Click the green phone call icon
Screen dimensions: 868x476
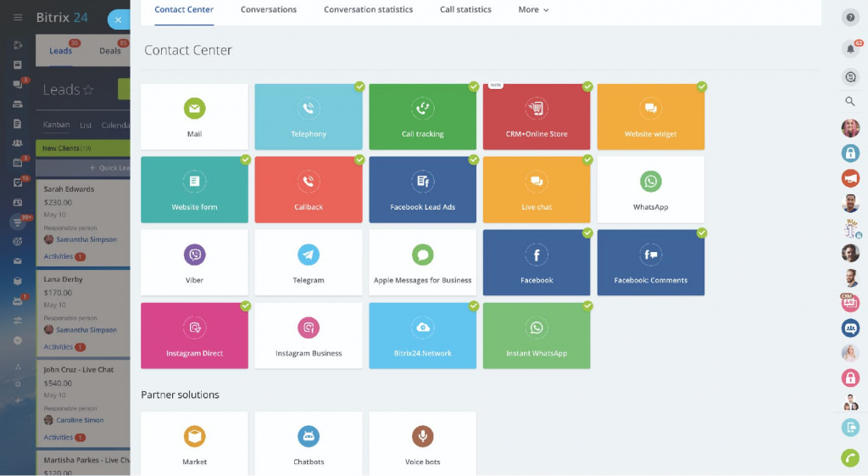click(x=850, y=458)
